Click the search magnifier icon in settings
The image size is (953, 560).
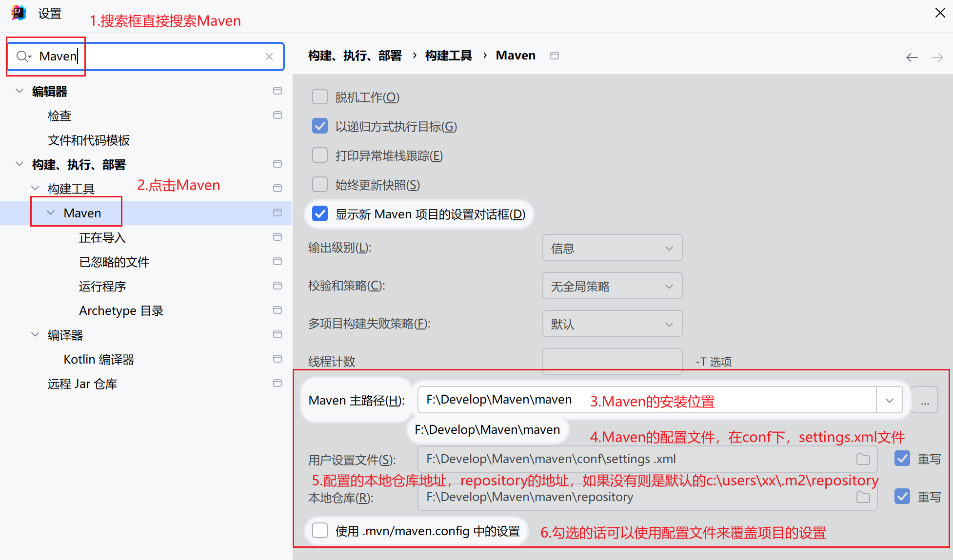coord(23,57)
